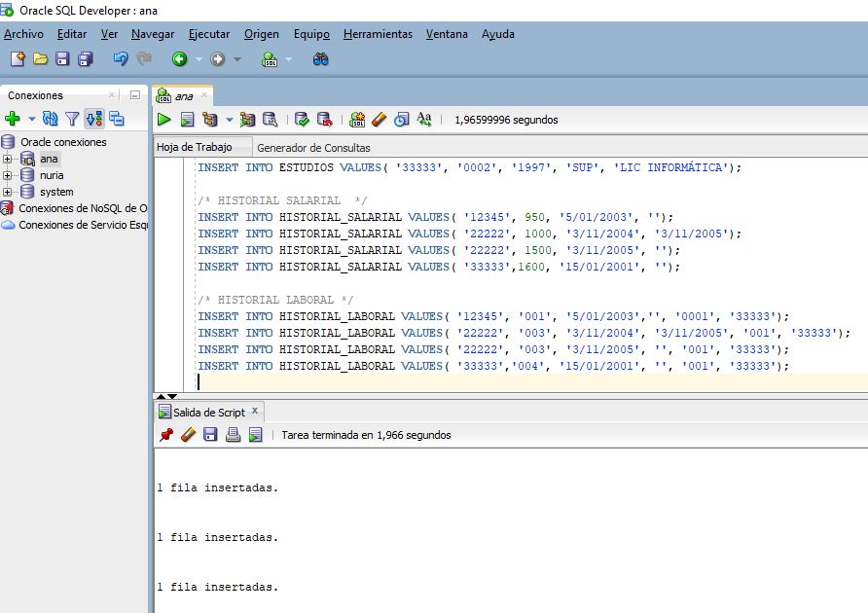Refresh the Conexiones panel
This screenshot has width=868, height=613.
[x=50, y=119]
